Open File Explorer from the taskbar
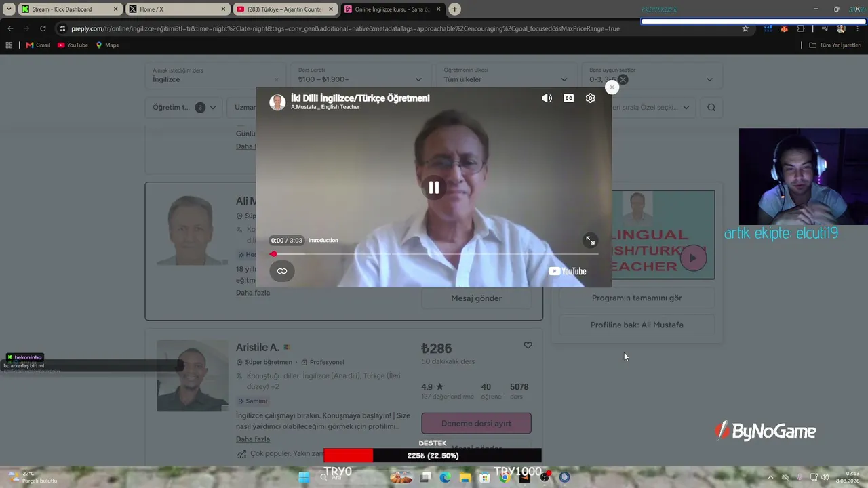 click(x=465, y=477)
